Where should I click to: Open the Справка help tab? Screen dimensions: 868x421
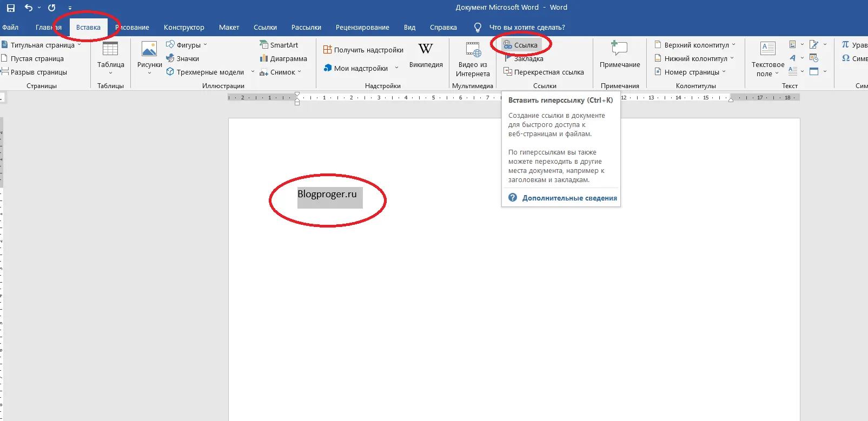[443, 28]
